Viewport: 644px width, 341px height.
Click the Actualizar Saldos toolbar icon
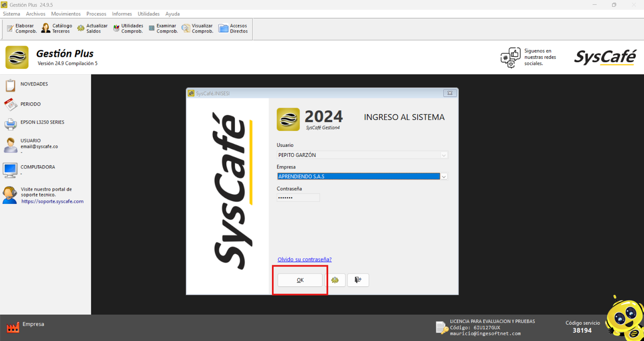pos(81,28)
